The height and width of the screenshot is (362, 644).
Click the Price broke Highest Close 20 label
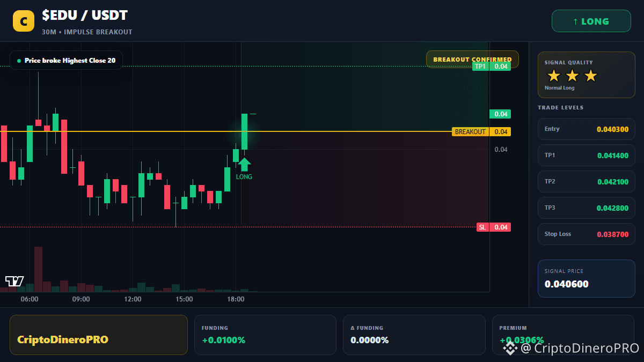(x=66, y=61)
